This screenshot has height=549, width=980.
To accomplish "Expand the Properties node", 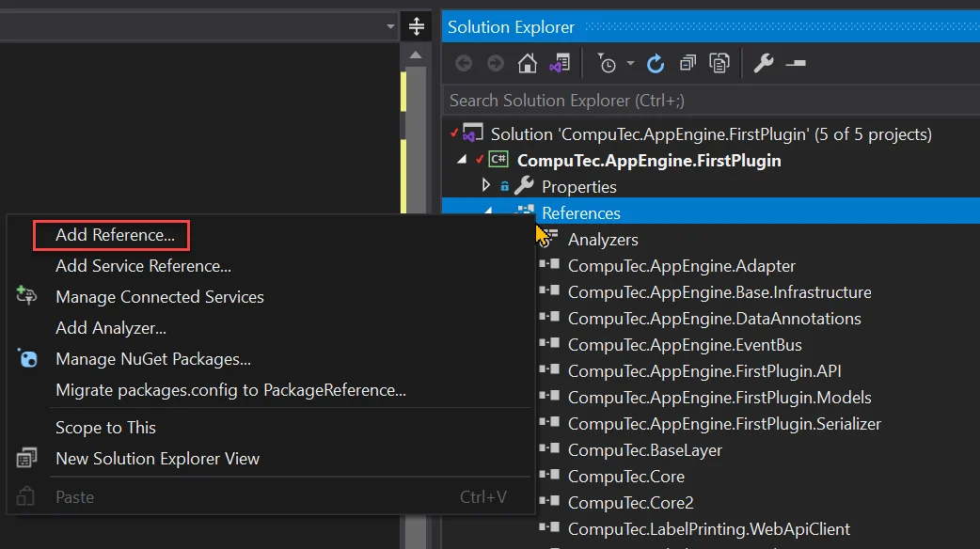I will pos(486,186).
